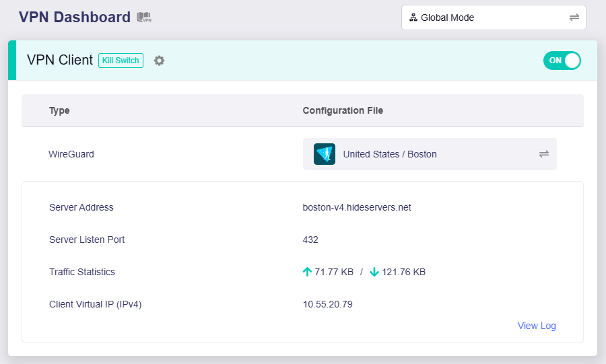
Task: Click the Configuration File column header
Action: point(343,110)
